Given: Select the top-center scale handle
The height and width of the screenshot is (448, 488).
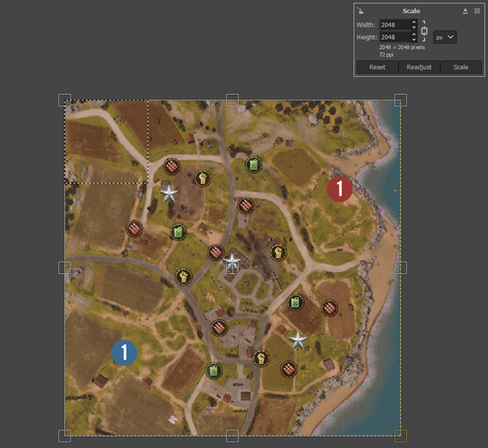Looking at the screenshot, I should [233, 100].
